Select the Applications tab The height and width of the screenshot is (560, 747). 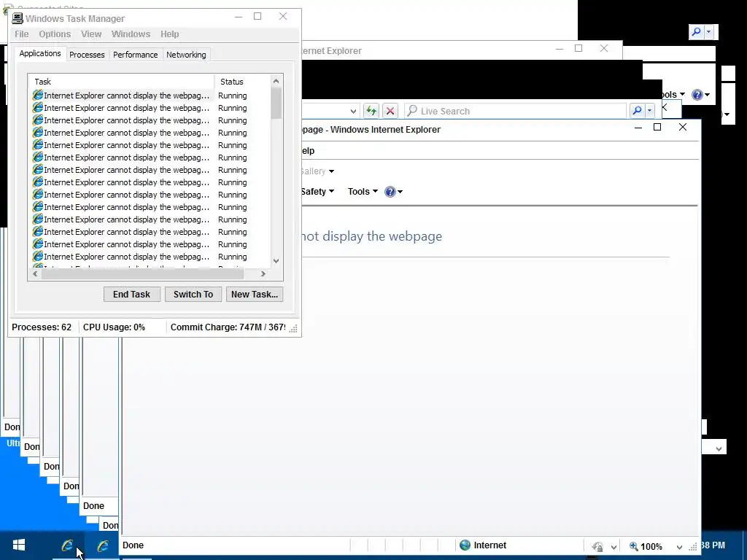[40, 53]
